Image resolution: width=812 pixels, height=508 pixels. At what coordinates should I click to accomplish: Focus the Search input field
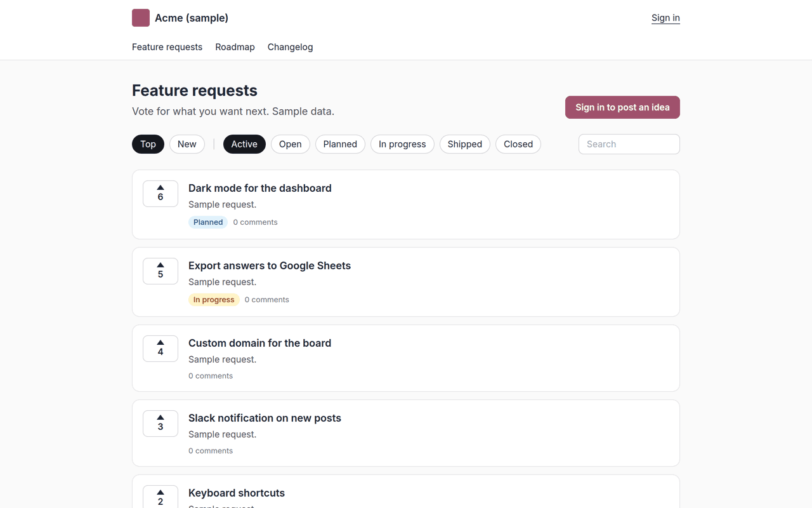pyautogui.click(x=629, y=144)
